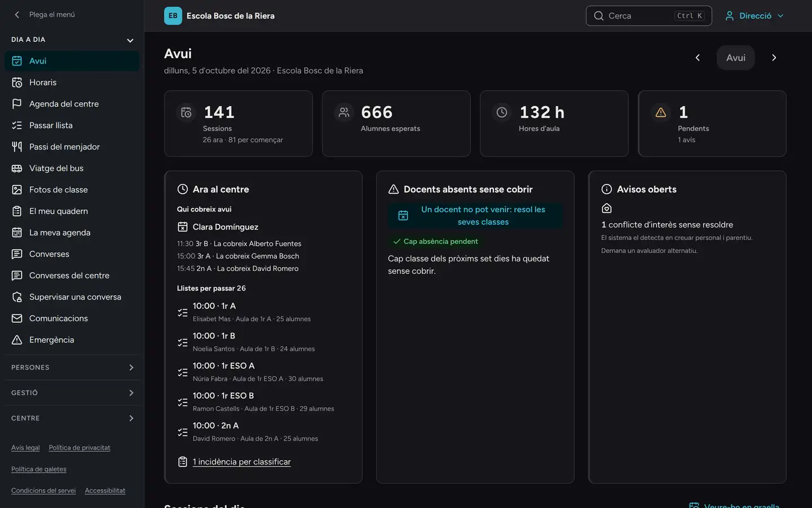Open Fotos de classe image icon
Image resolution: width=812 pixels, height=508 pixels.
17,190
